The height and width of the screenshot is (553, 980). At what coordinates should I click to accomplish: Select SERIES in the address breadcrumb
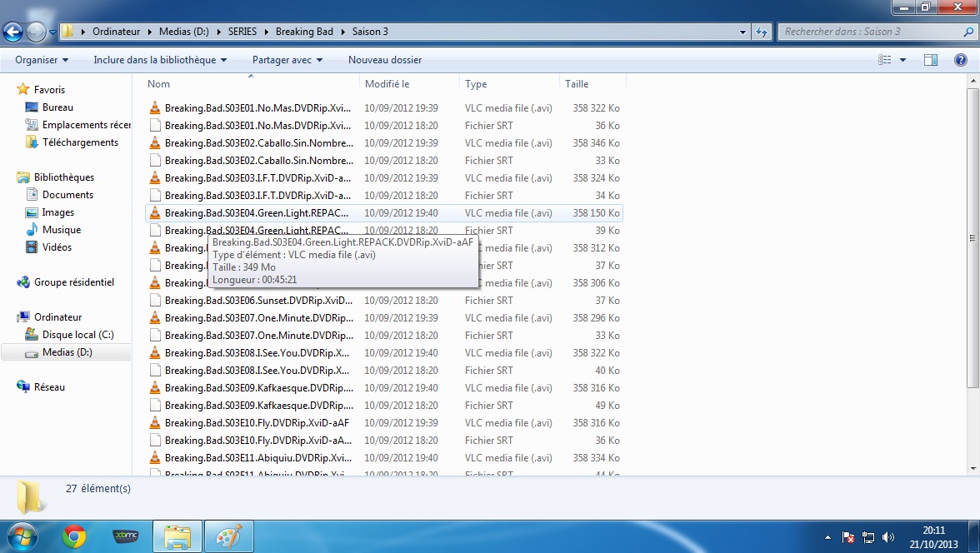click(242, 32)
